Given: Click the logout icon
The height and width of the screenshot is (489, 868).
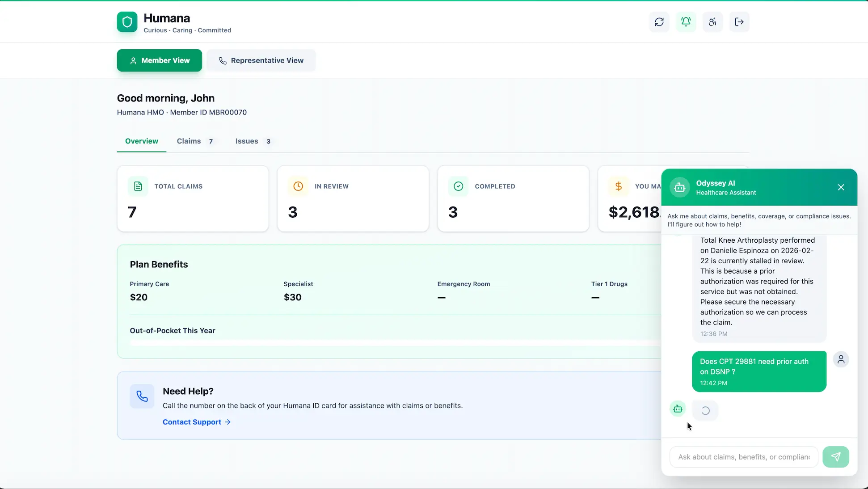Looking at the screenshot, I should point(739,22).
